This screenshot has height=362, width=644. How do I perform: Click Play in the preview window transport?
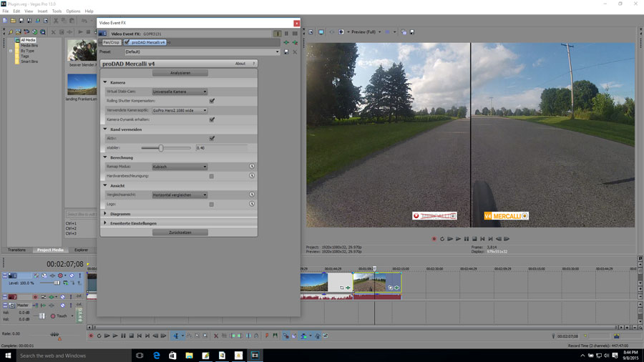click(x=459, y=239)
